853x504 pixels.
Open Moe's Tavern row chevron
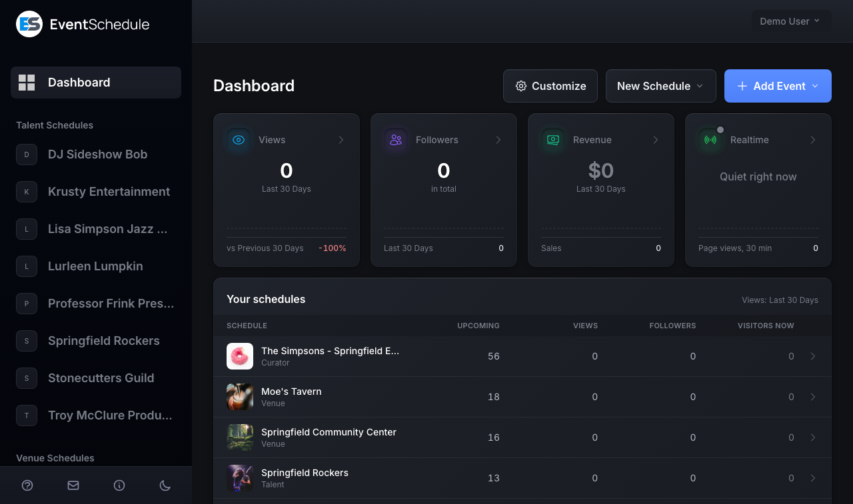813,397
